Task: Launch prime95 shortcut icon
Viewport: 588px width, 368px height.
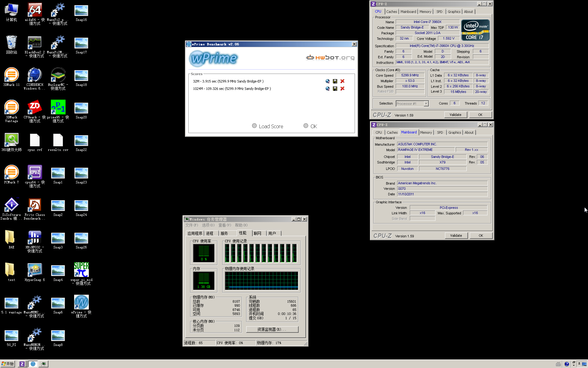Action: 58,111
